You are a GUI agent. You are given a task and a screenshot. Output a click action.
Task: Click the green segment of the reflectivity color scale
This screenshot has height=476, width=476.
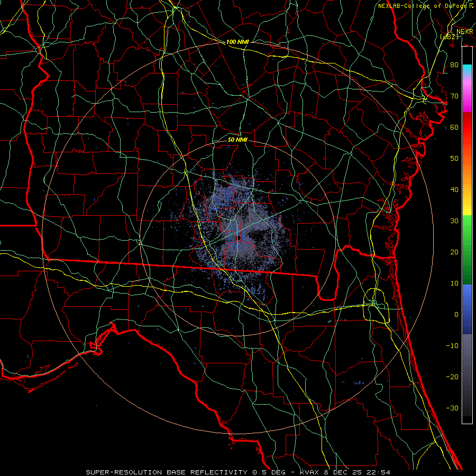(467, 250)
